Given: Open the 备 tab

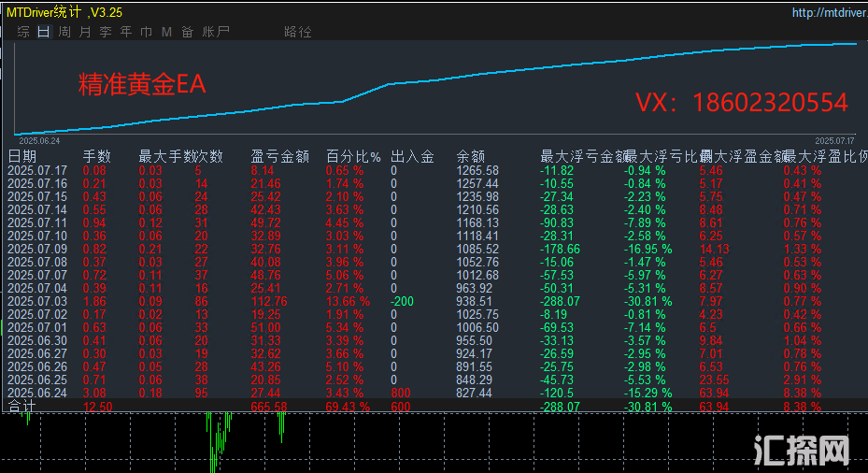Looking at the screenshot, I should pos(187,32).
